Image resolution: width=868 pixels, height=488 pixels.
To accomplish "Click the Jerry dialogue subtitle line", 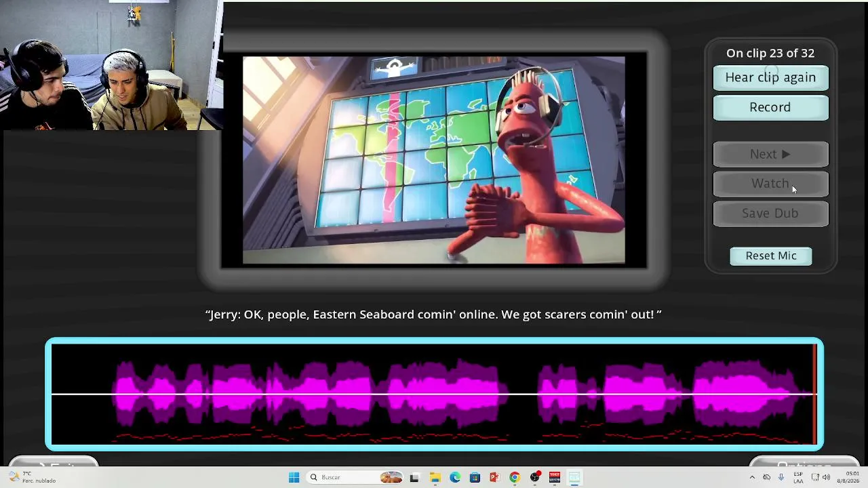I will tap(433, 314).
